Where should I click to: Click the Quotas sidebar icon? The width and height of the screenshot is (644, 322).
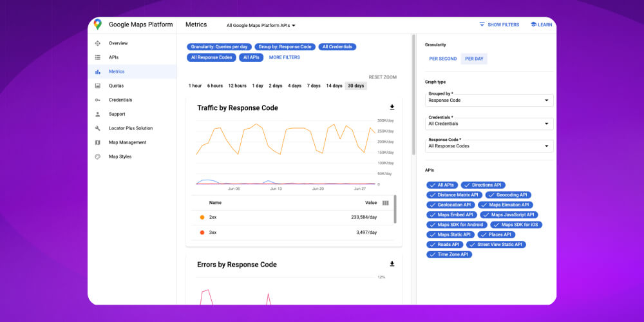(x=97, y=86)
